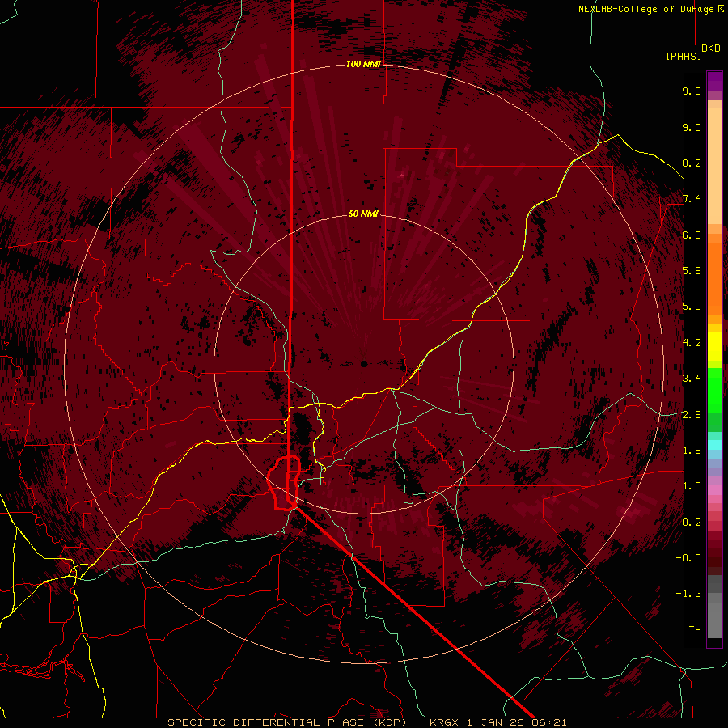Image resolution: width=728 pixels, height=728 pixels.
Task: Click the radar site dot at map center
Action: coord(364,364)
